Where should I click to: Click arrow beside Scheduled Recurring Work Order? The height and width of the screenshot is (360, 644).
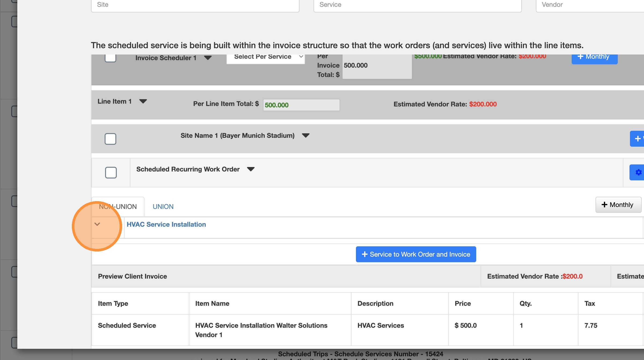(250, 169)
